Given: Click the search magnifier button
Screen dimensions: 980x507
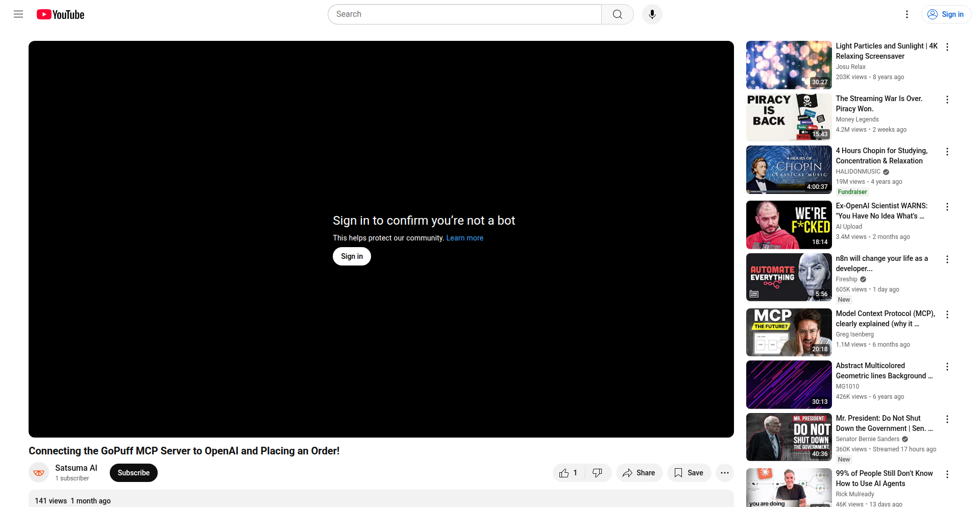Looking at the screenshot, I should pos(617,14).
